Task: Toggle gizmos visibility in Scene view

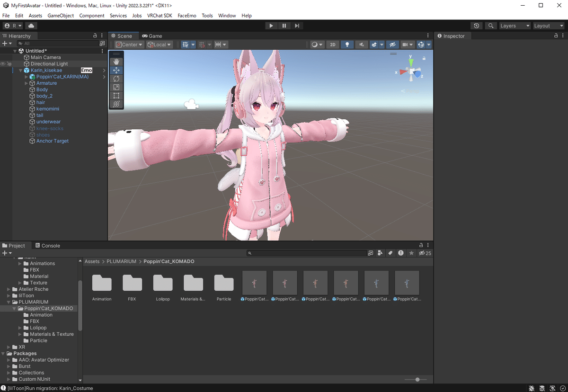Action: click(421, 45)
